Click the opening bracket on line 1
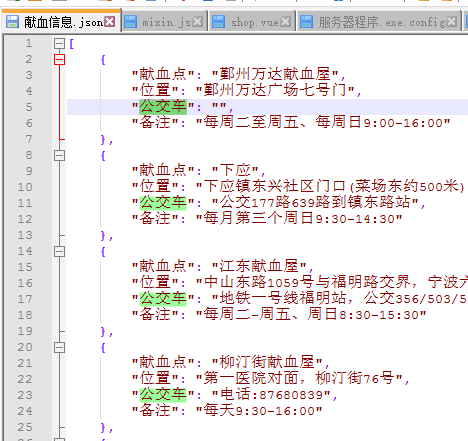 [71, 43]
